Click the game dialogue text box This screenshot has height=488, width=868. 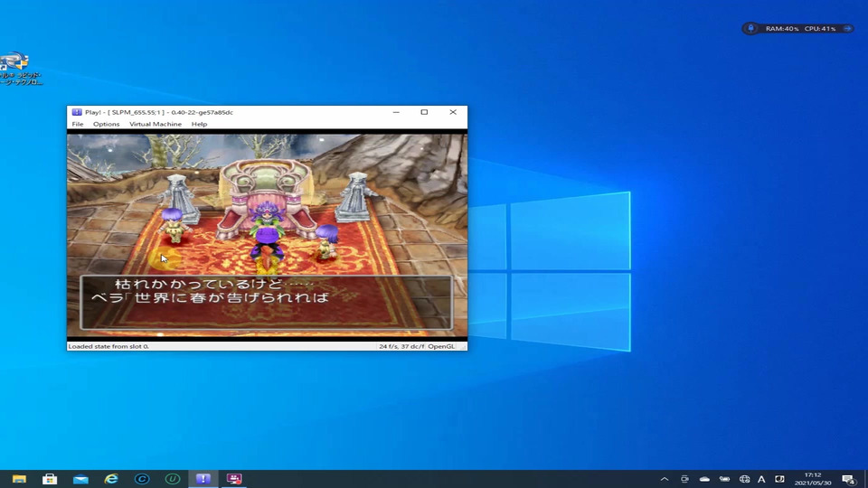point(266,302)
